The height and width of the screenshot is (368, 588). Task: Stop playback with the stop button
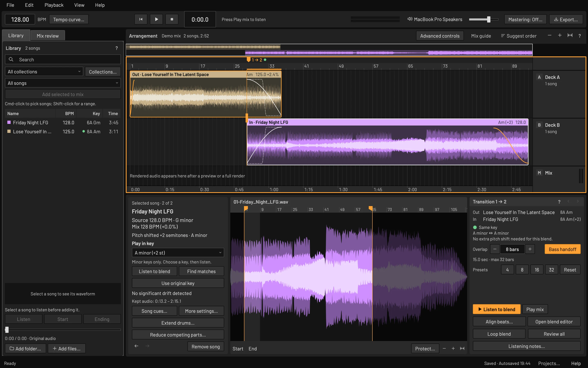[x=172, y=19]
